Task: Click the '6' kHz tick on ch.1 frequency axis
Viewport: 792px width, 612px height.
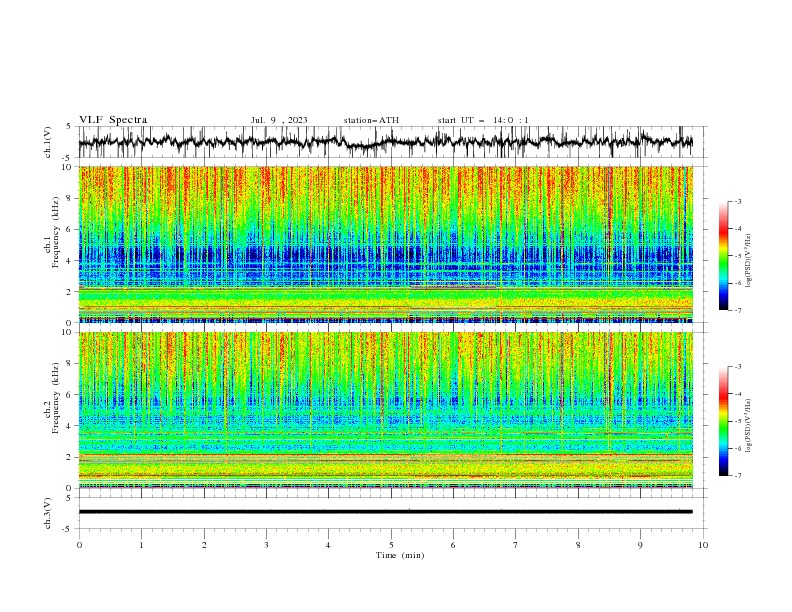Action: pos(70,229)
